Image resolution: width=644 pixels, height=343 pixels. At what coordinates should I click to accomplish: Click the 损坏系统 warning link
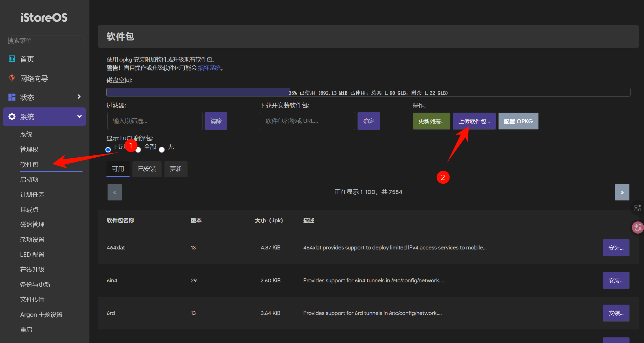pos(209,68)
